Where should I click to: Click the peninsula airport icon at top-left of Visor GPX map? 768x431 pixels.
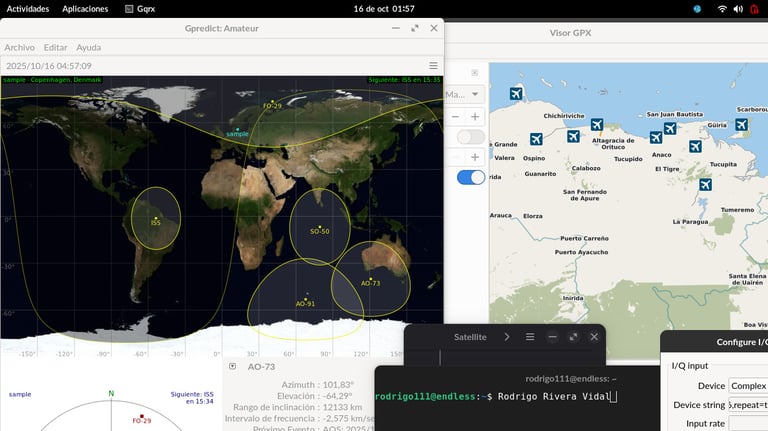point(516,93)
